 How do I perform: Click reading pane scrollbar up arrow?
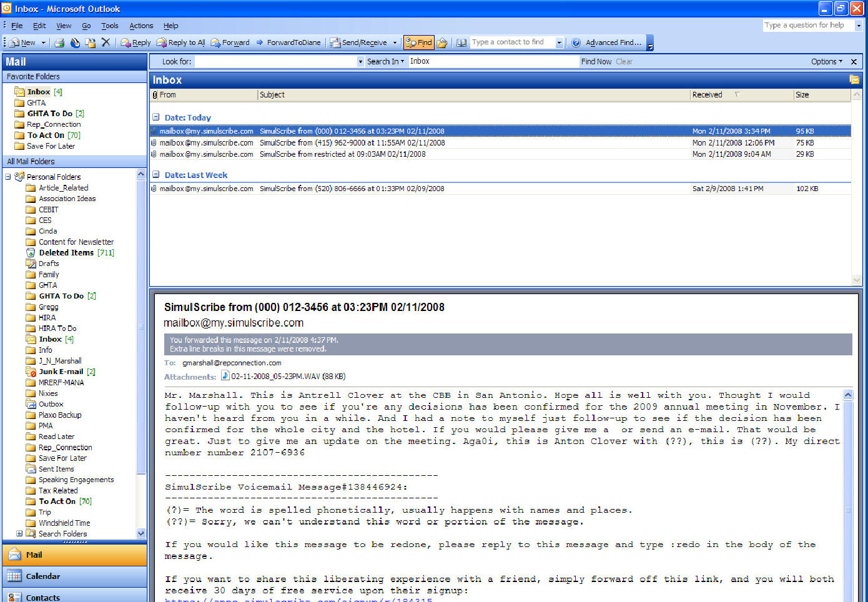[847, 395]
